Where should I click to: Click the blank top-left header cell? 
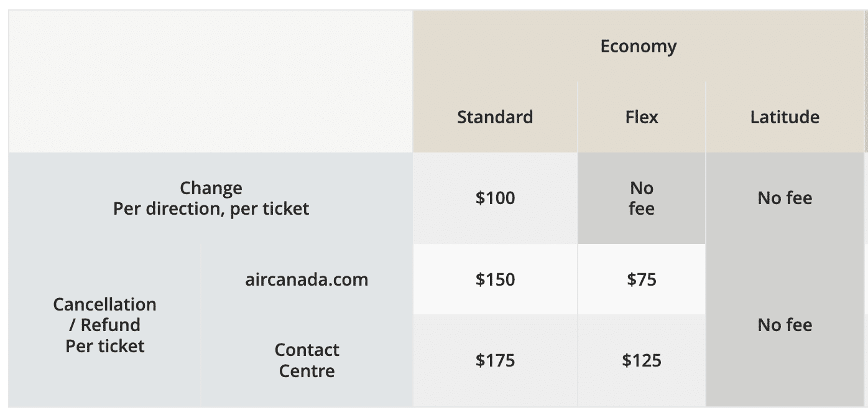coord(211,81)
